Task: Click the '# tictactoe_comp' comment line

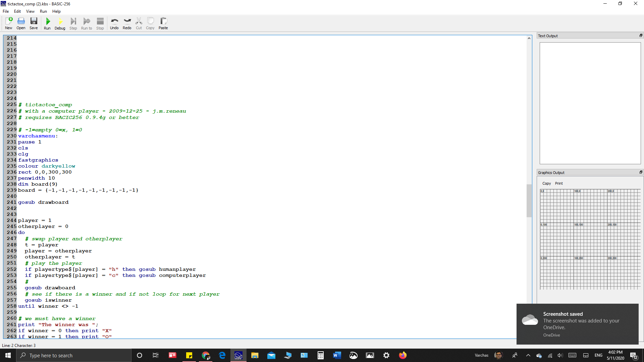Action: tap(45, 105)
